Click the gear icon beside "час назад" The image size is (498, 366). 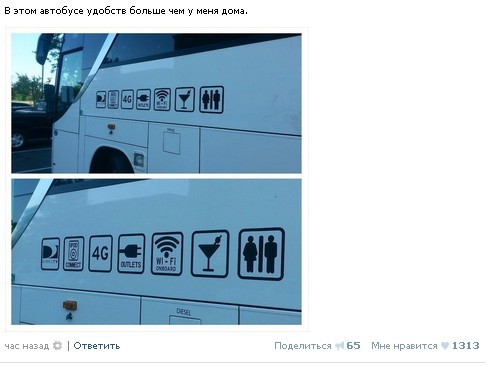point(58,346)
